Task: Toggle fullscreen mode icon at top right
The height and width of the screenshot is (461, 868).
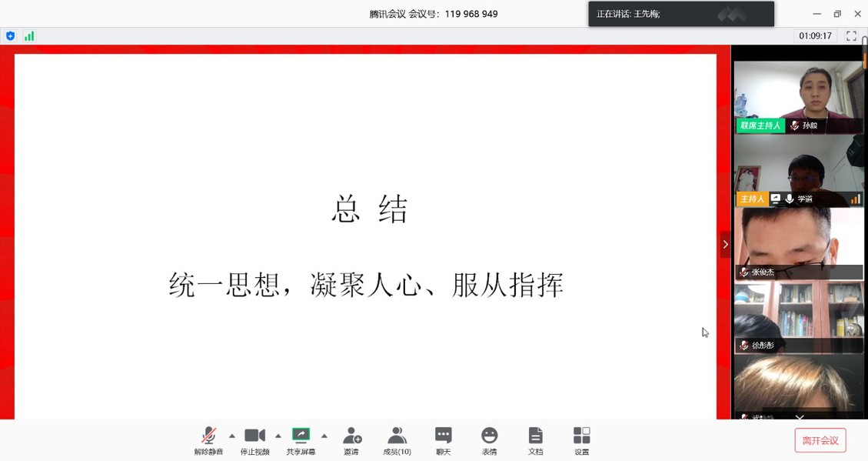Action: 851,36
